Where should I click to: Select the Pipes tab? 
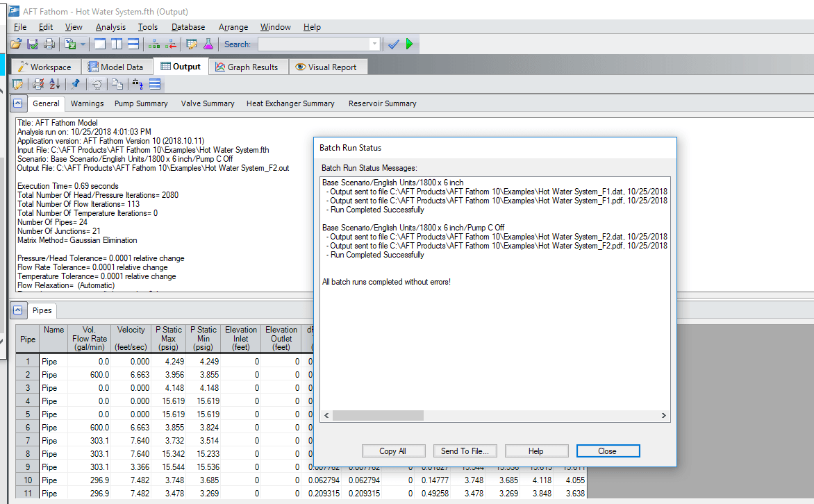click(42, 310)
